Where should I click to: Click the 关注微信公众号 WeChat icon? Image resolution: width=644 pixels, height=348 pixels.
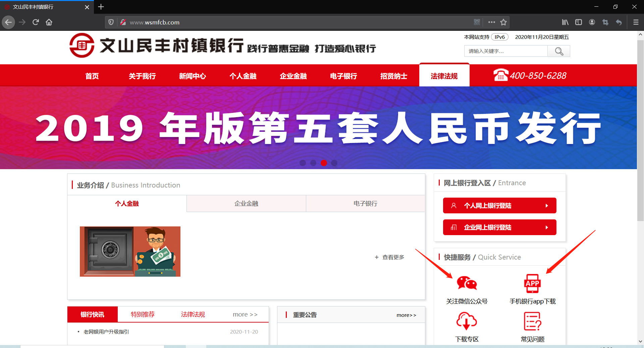467,283
